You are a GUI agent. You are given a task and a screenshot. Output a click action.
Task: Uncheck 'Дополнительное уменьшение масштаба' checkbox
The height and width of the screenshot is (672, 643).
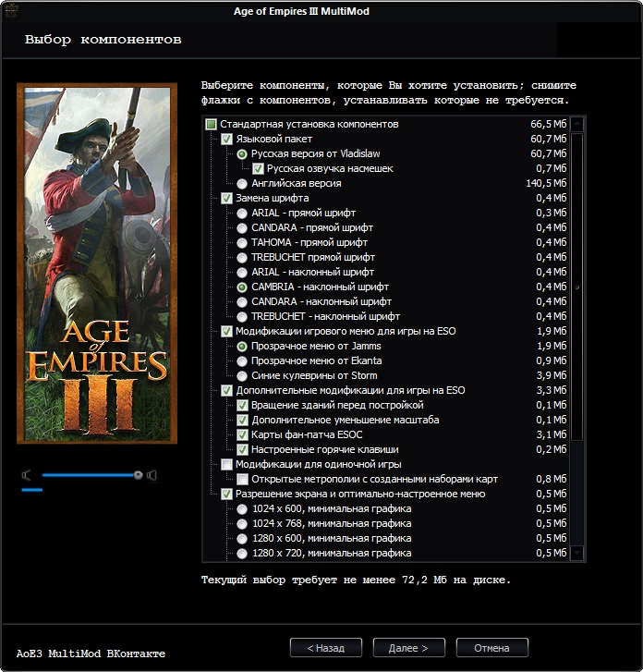(242, 421)
